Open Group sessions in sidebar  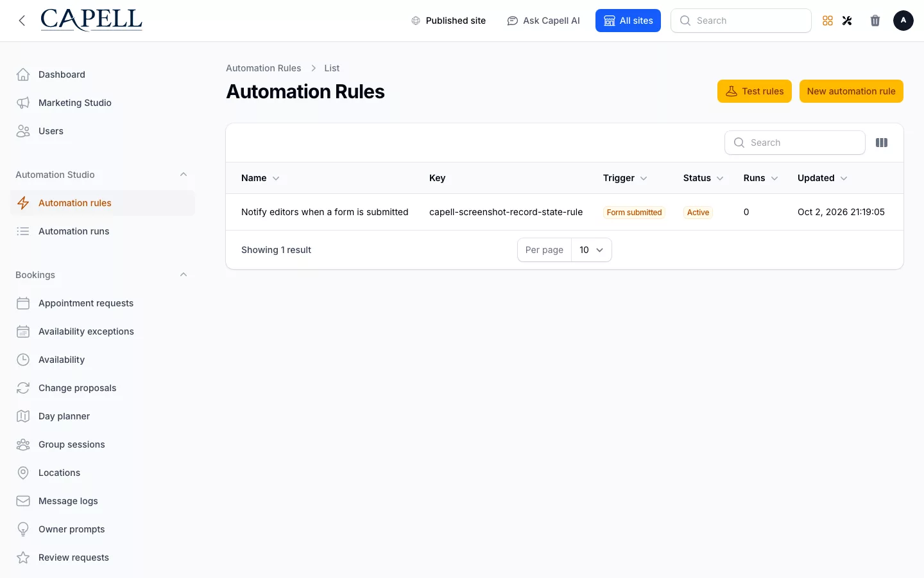(x=103, y=444)
